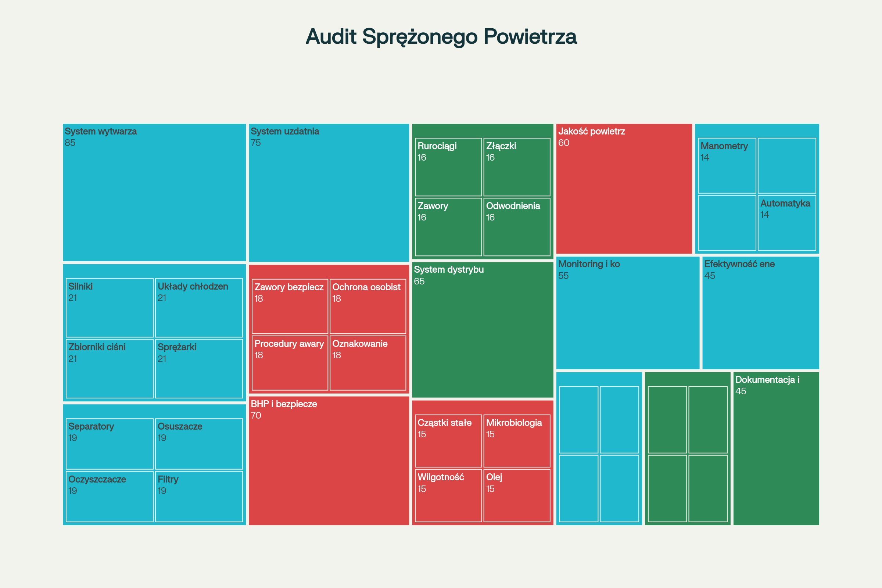
Task: Click the Automatyka 14 cell
Action: (786, 223)
